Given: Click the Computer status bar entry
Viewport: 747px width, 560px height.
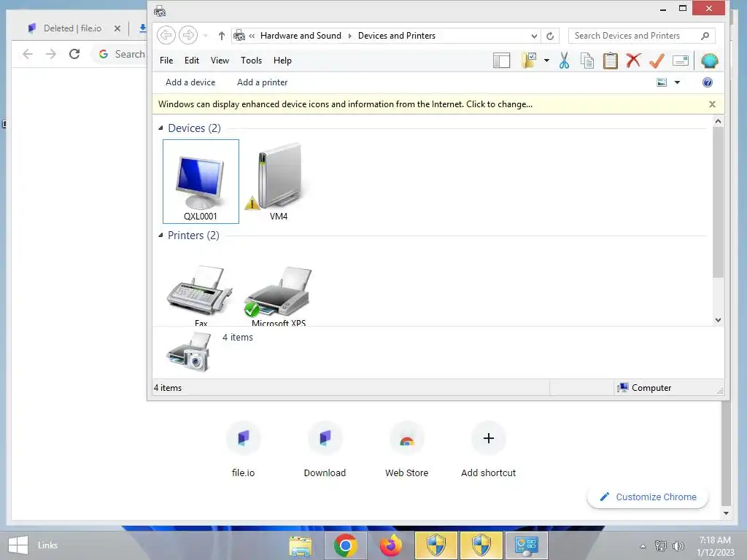Looking at the screenshot, I should pos(644,388).
